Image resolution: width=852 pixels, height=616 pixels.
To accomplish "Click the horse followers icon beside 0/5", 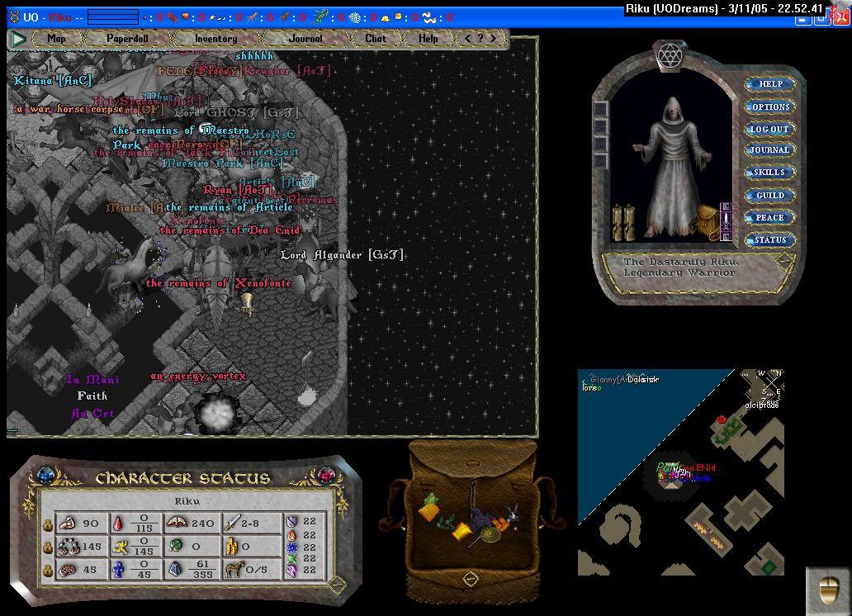I will (234, 569).
